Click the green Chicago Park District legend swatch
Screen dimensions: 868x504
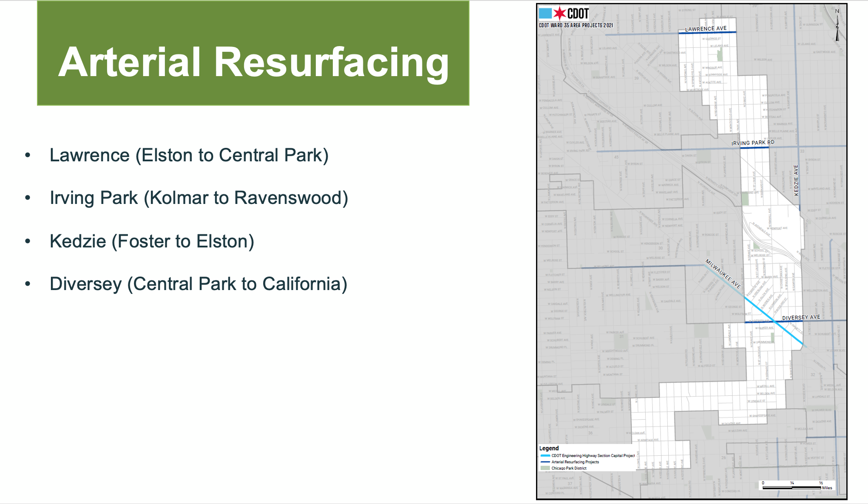coord(545,468)
